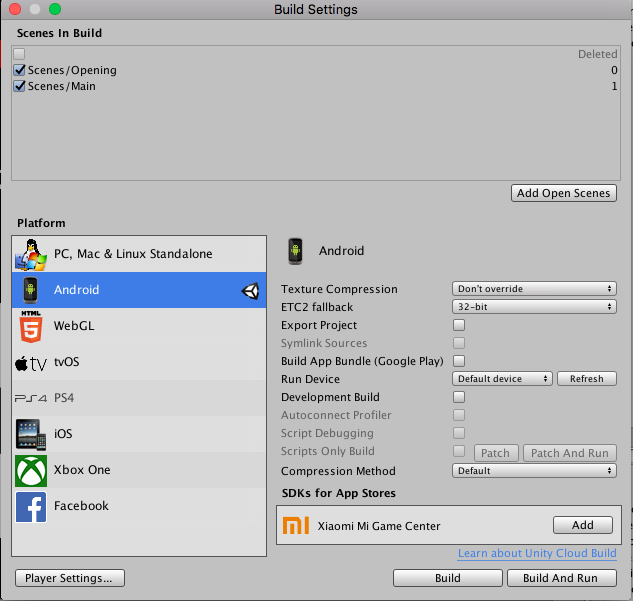Viewport: 633px width, 601px height.
Task: Toggle the Script Debugging checkbox
Action: coord(459,433)
